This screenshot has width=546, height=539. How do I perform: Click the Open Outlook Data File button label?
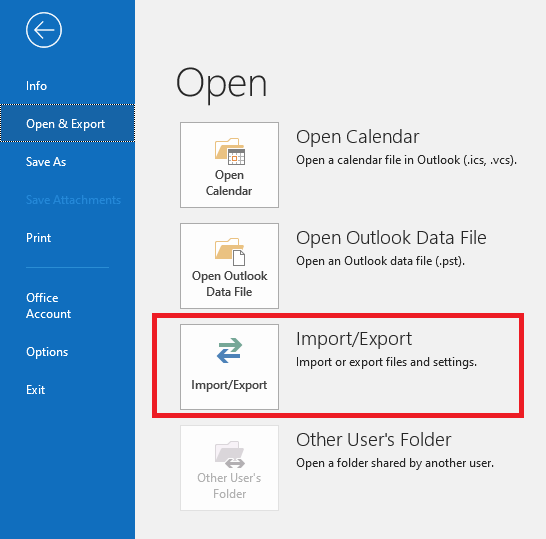[229, 284]
